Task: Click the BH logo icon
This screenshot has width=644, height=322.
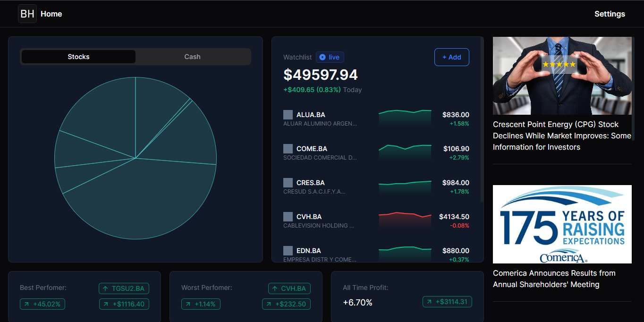Action: (27, 14)
